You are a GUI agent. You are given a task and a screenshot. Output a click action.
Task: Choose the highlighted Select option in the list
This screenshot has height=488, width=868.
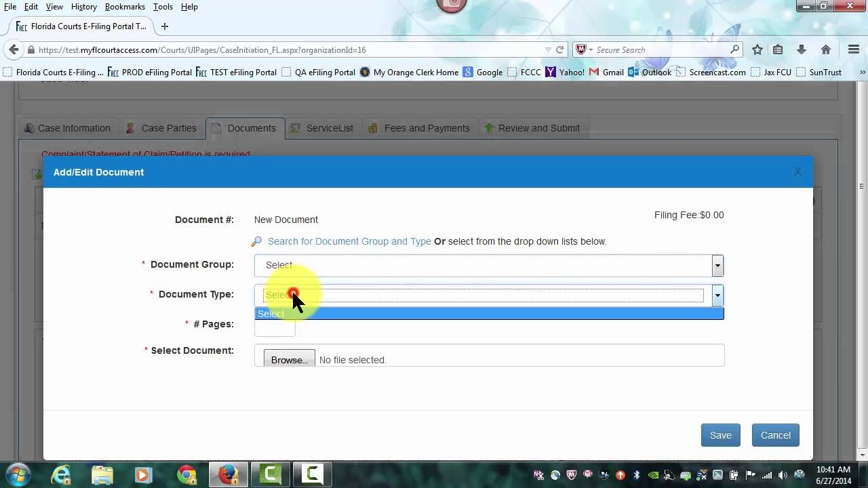(488, 314)
